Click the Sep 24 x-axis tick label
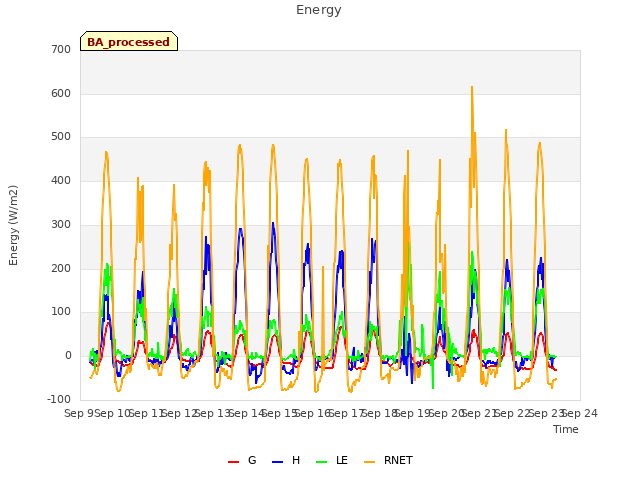This screenshot has width=640, height=480. pos(580,413)
